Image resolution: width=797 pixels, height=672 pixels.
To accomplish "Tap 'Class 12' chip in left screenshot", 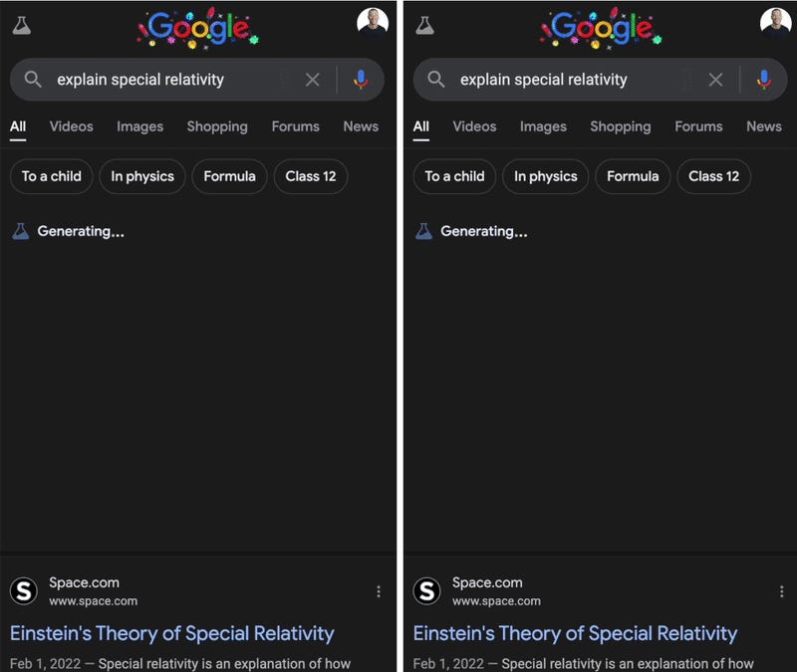I will tap(311, 176).
